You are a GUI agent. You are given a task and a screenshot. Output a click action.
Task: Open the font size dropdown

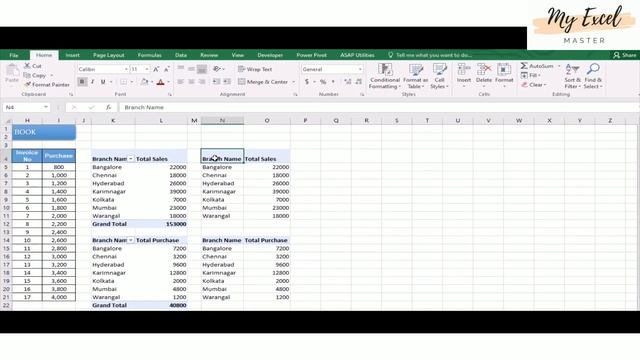147,69
